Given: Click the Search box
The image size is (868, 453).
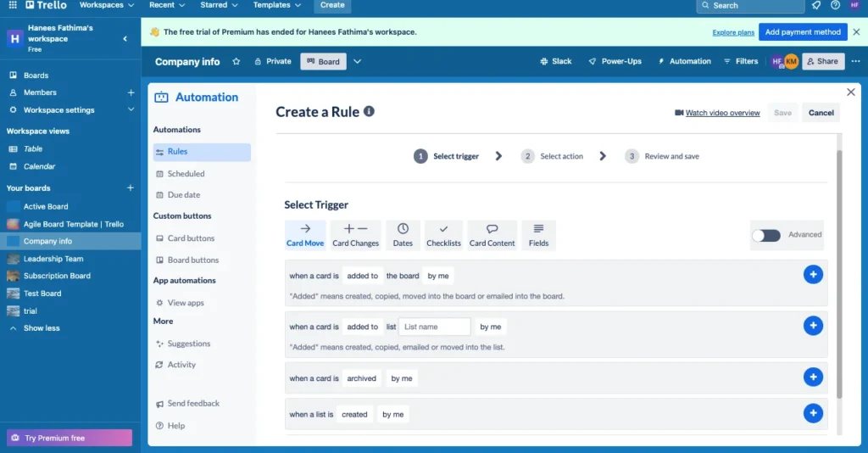Looking at the screenshot, I should click(x=750, y=6).
